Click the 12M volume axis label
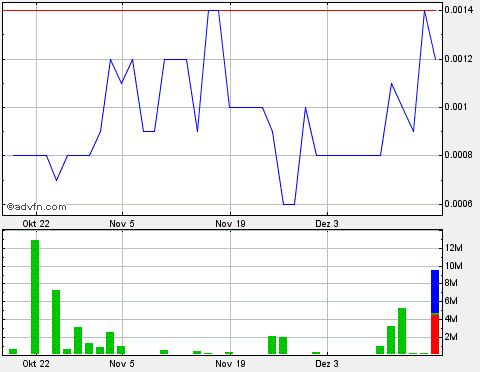The width and height of the screenshot is (480, 372). pos(454,248)
